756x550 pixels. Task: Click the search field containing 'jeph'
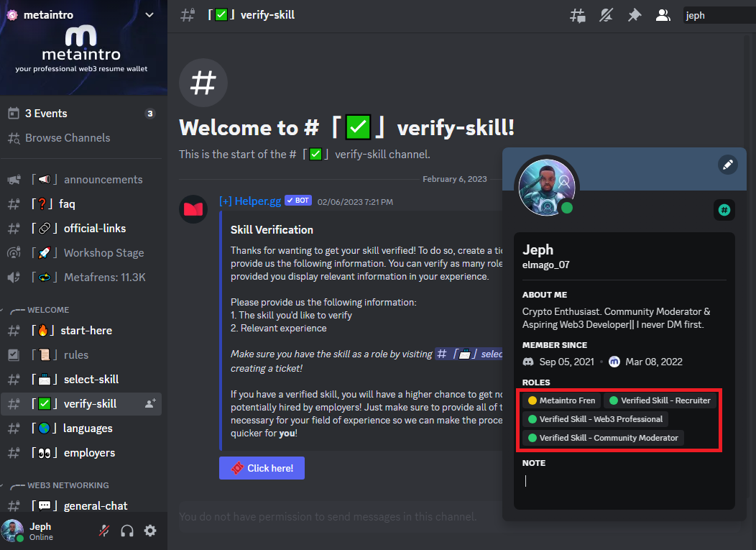pos(719,15)
